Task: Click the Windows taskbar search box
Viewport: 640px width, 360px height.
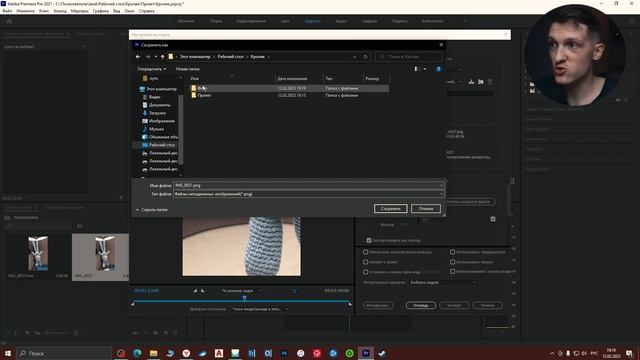Action: coord(64,353)
